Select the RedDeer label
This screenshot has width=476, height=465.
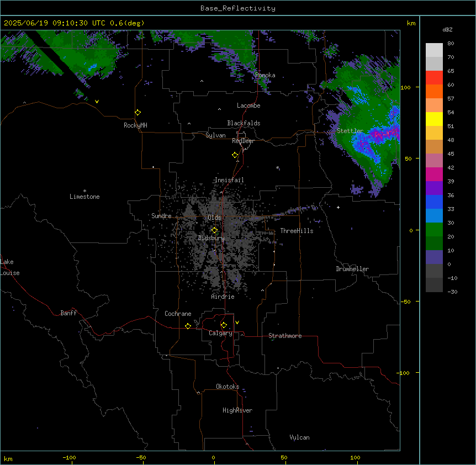(x=243, y=141)
